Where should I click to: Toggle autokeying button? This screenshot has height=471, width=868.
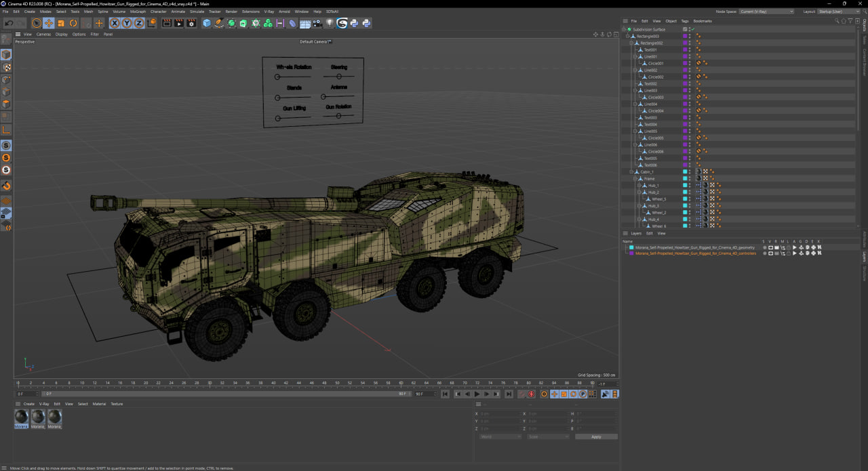(x=531, y=394)
